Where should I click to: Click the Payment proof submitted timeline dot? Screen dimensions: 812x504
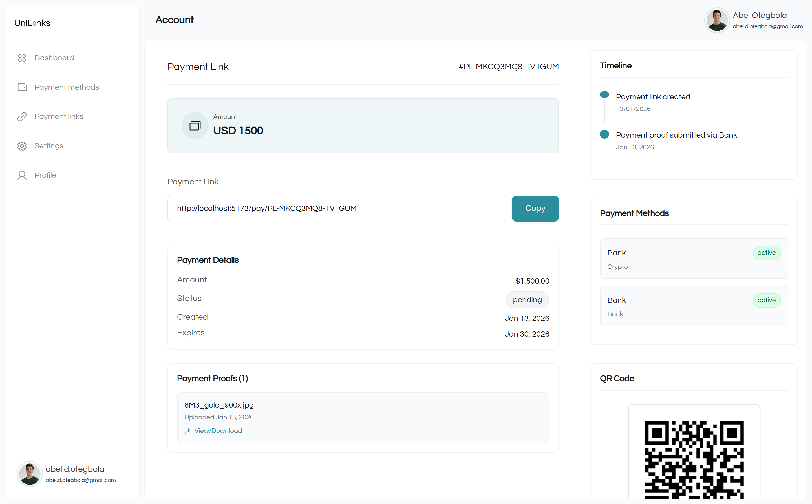tap(604, 134)
